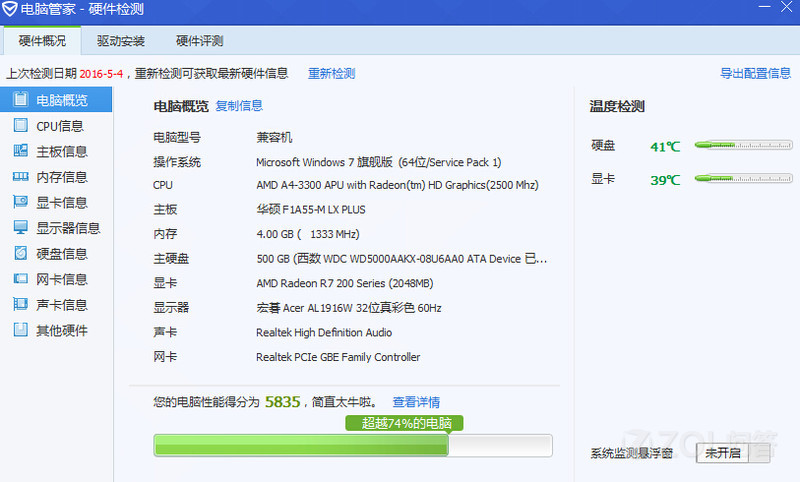
Task: Open the 其他硬件 other hardware icon
Action: (x=20, y=330)
